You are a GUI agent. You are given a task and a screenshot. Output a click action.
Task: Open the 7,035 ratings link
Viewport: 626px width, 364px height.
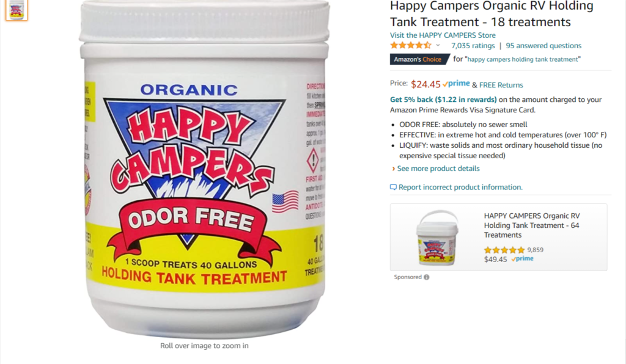(473, 45)
